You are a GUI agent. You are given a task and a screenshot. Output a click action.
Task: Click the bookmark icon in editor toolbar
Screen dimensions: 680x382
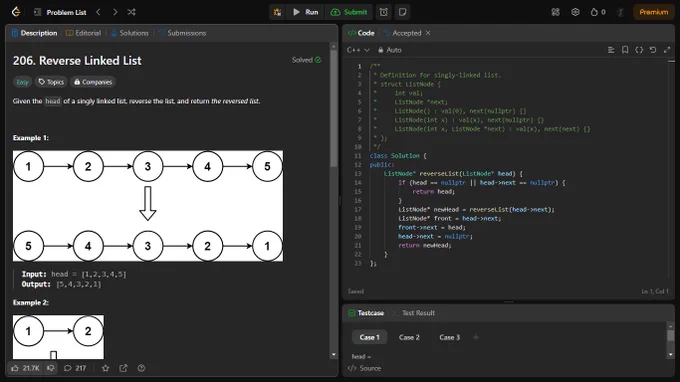click(x=625, y=50)
